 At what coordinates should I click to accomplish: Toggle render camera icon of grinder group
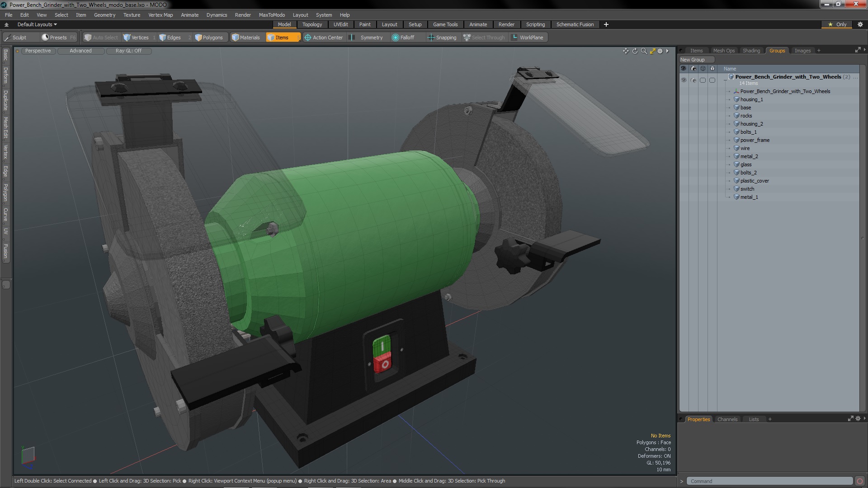point(693,80)
